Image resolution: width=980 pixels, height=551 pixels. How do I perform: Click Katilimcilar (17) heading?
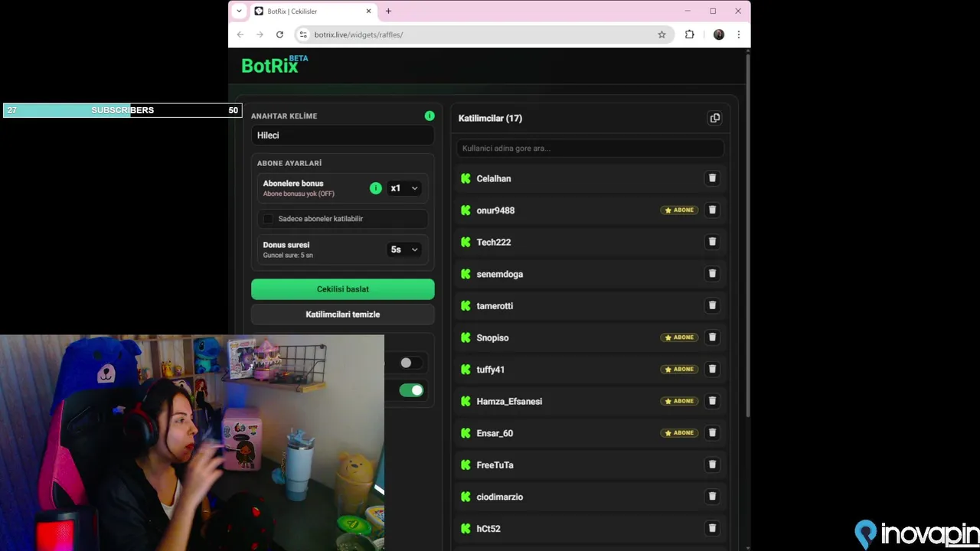pos(490,119)
